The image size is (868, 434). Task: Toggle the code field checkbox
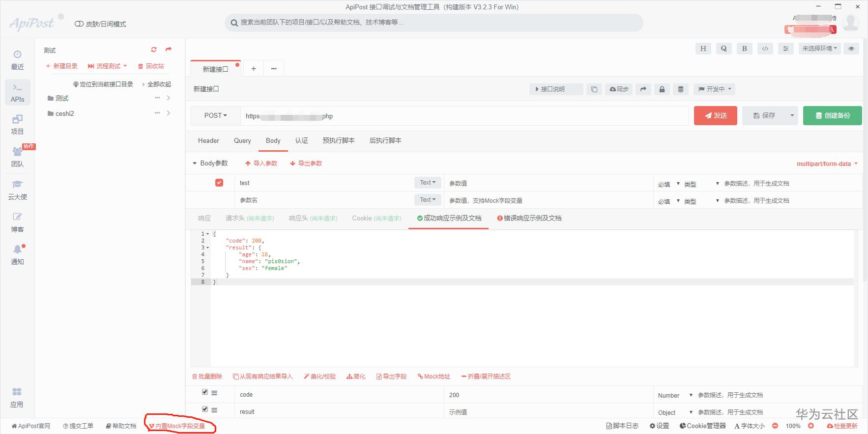click(205, 392)
